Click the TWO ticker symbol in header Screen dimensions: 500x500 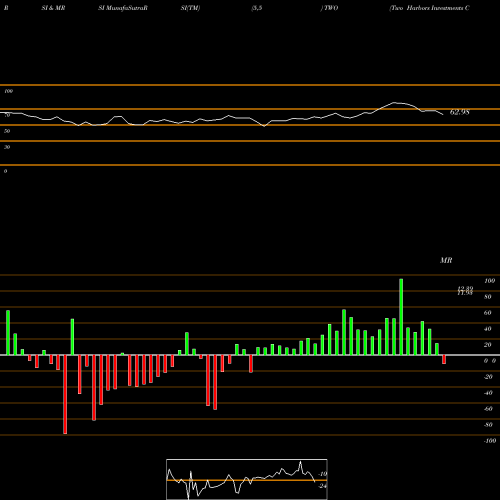[x=330, y=8]
